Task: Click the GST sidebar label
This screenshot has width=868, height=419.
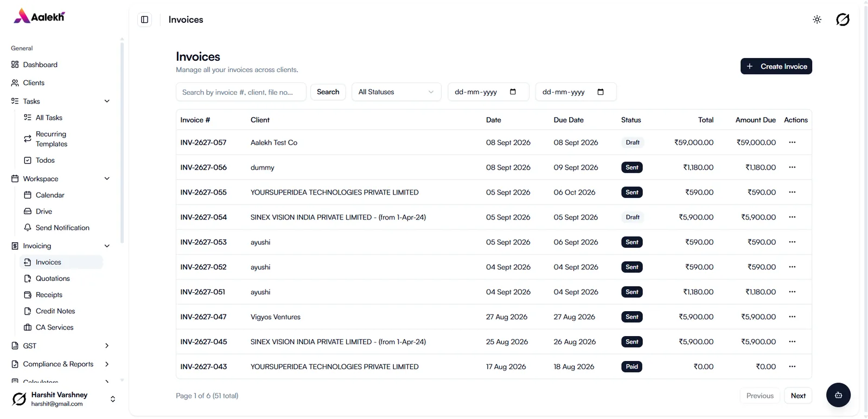Action: click(x=30, y=346)
